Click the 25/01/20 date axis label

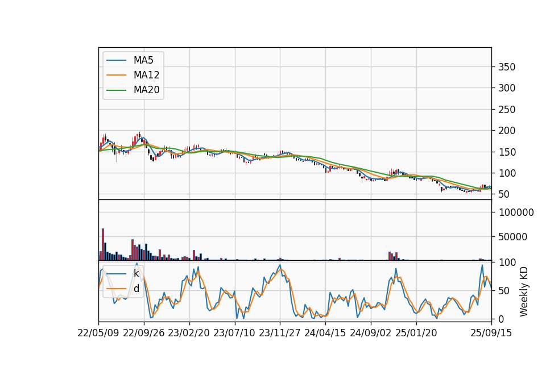tap(416, 333)
